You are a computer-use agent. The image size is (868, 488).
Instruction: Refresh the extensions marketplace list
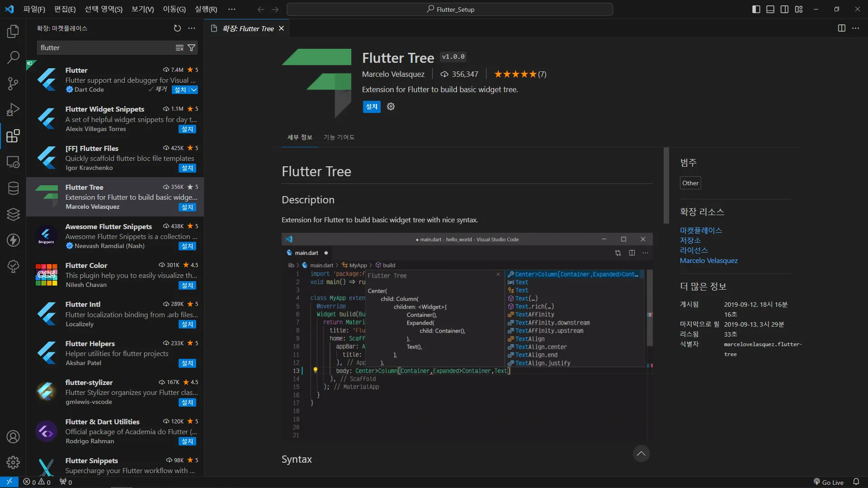point(177,28)
